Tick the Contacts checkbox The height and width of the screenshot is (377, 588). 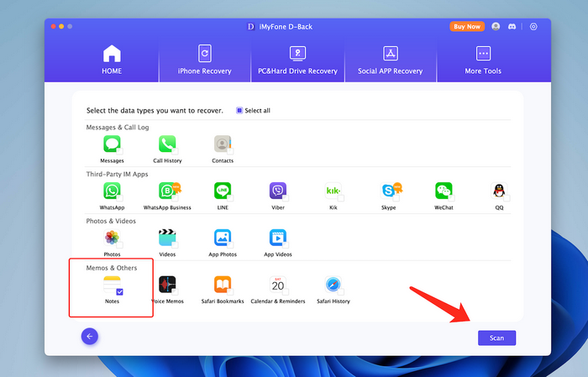tap(230, 151)
